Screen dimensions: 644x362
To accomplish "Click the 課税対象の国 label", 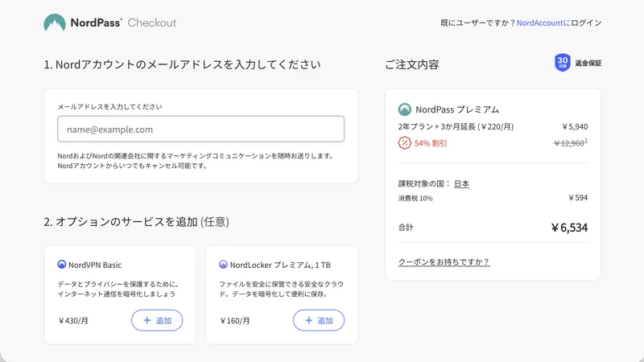I will pos(424,184).
